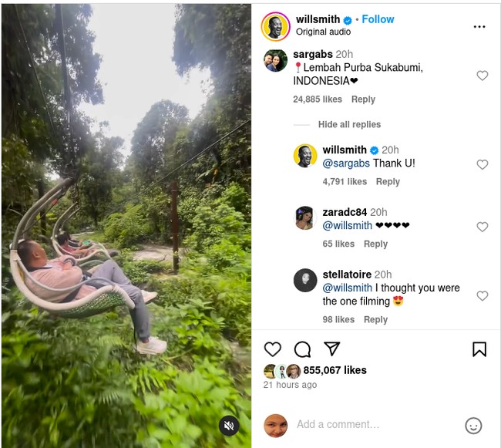This screenshot has height=448, width=501.
Task: Like the post with the heart icon
Action: [273, 349]
